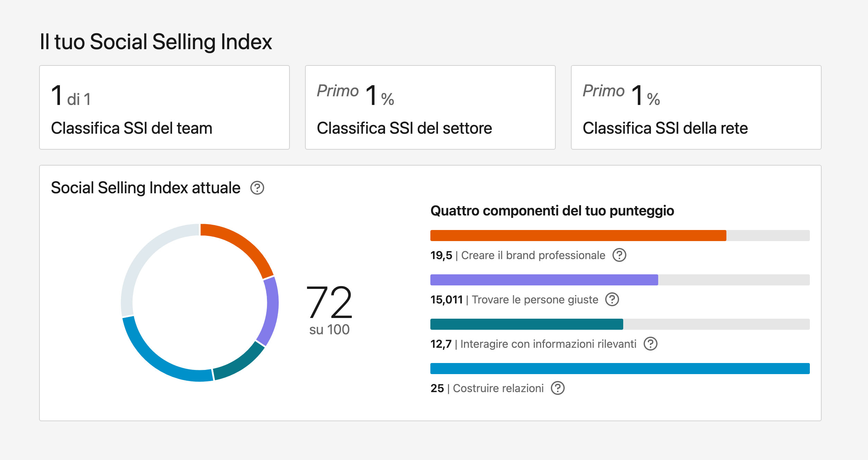Click the 'Trovare le persone giuste' label
The image size is (868, 460).
click(535, 300)
